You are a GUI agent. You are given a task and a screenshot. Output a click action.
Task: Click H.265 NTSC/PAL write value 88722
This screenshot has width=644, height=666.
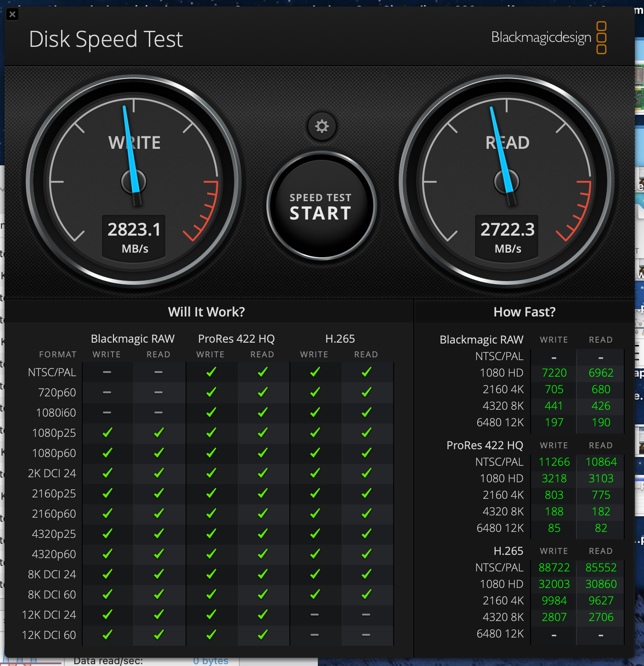coord(554,567)
